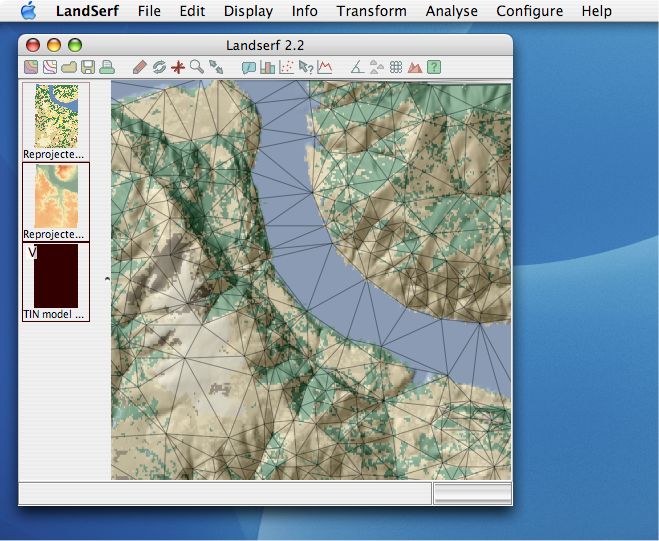Zoom the window with green button

click(75, 45)
